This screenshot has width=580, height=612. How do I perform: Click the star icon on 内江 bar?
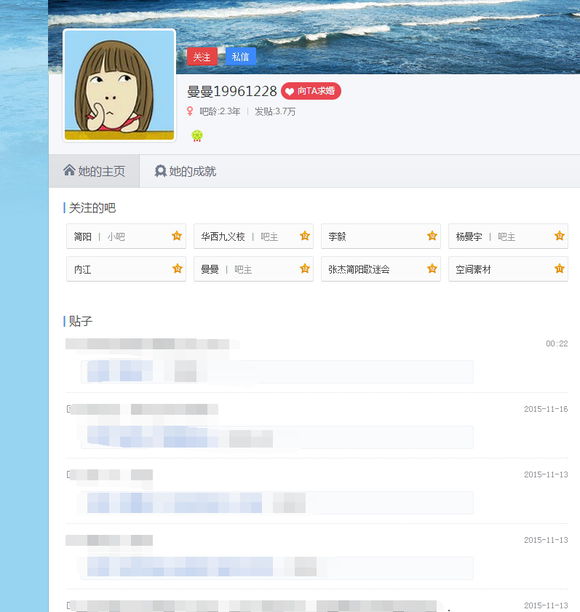point(177,269)
